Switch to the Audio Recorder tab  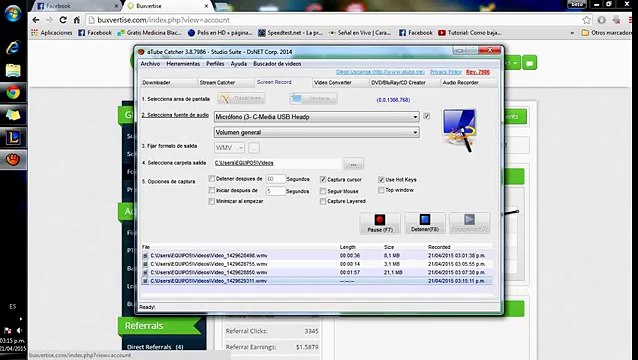click(x=469, y=83)
